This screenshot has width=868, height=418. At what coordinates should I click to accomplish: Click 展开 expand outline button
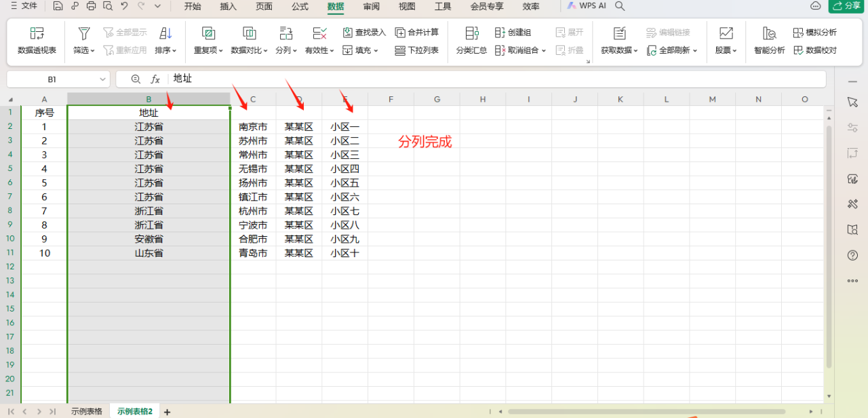pos(570,33)
